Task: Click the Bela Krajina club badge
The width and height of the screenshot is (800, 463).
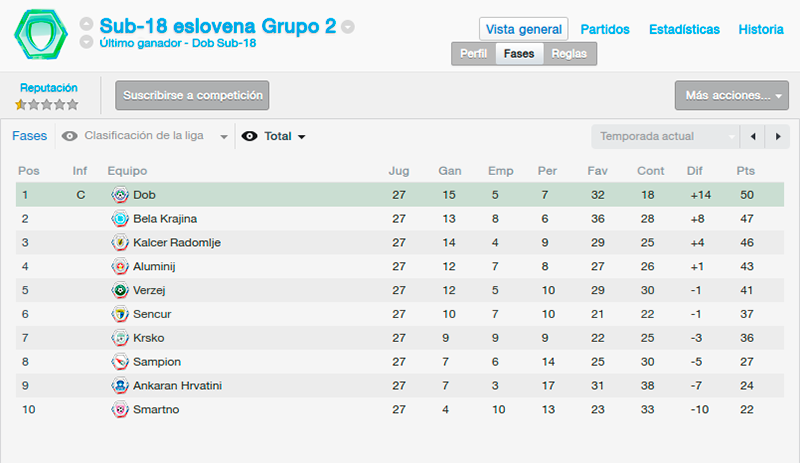Action: 120,218
